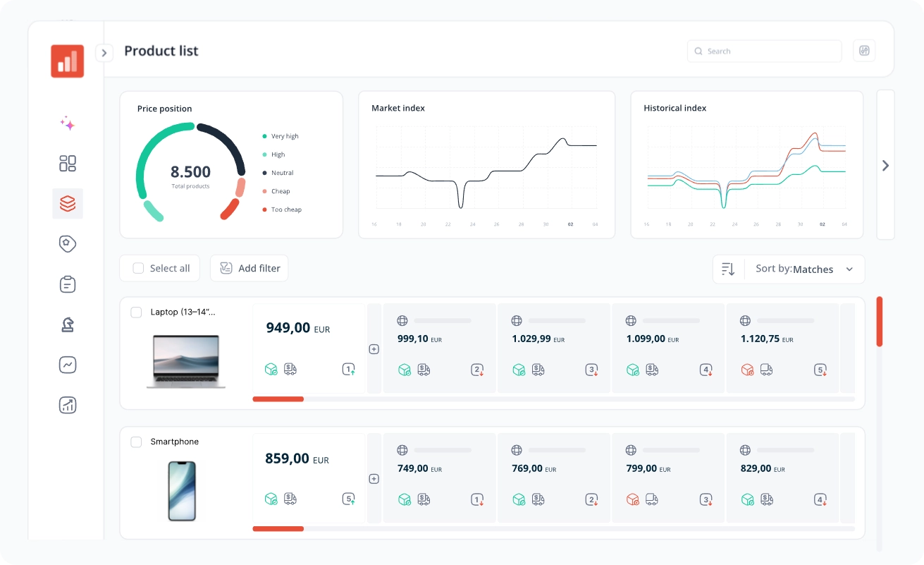Click the clipboard icon in sidebar
924x565 pixels.
tap(68, 284)
